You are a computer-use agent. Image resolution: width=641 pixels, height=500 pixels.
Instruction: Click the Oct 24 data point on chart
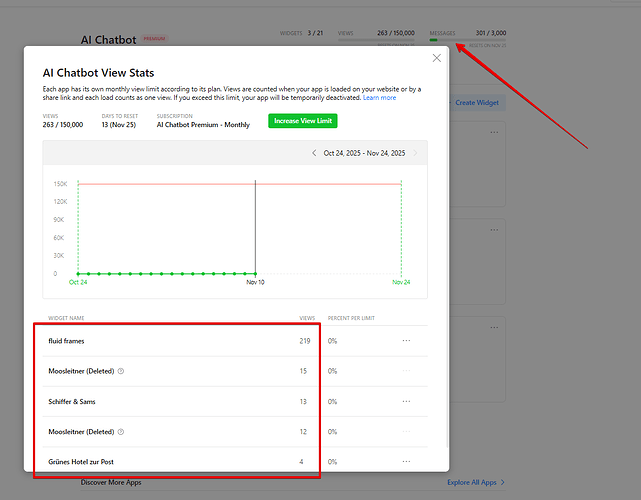click(78, 274)
